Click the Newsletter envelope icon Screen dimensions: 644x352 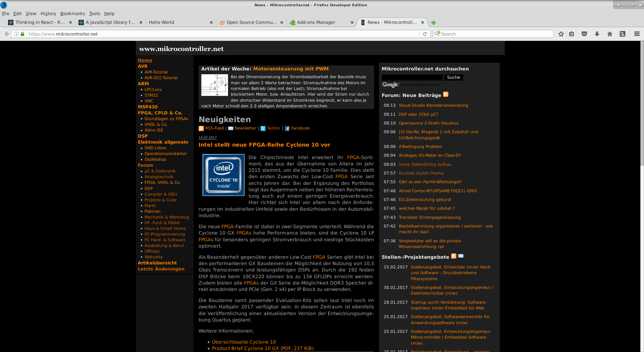tap(231, 129)
